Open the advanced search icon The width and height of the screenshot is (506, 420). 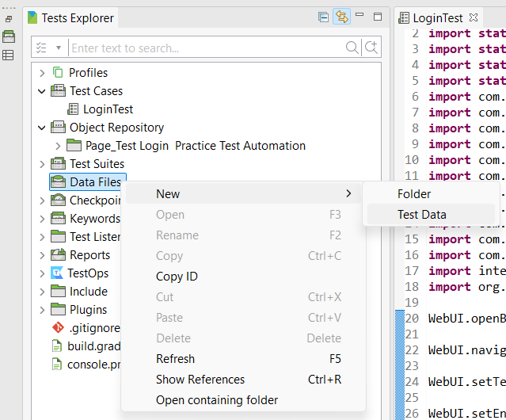371,48
